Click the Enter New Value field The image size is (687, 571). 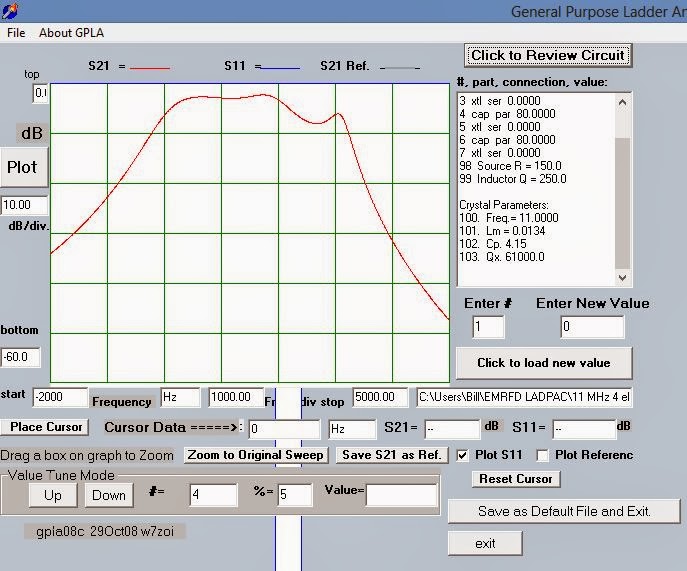coord(592,327)
